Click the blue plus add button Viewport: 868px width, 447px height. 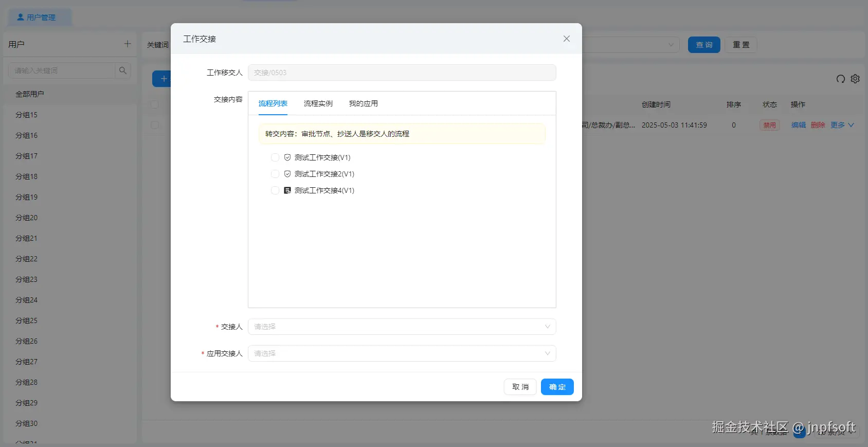(x=161, y=79)
